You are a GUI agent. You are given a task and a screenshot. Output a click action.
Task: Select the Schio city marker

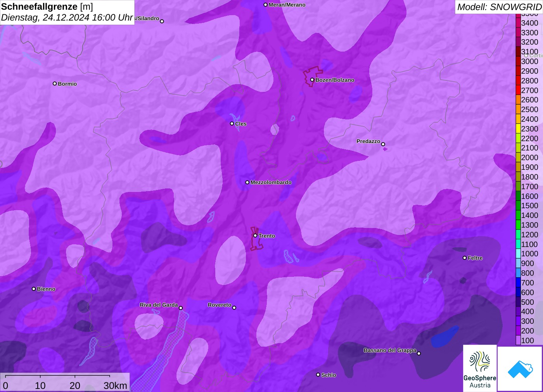pyautogui.click(x=318, y=375)
